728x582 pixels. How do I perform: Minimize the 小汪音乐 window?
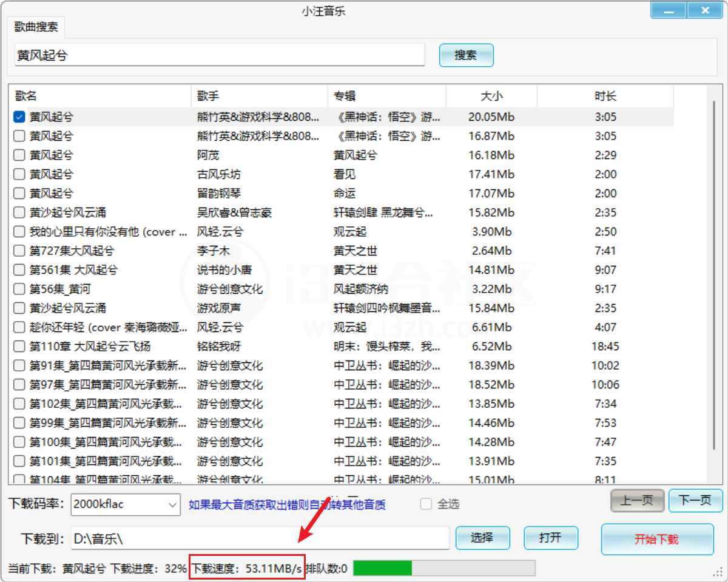click(669, 11)
